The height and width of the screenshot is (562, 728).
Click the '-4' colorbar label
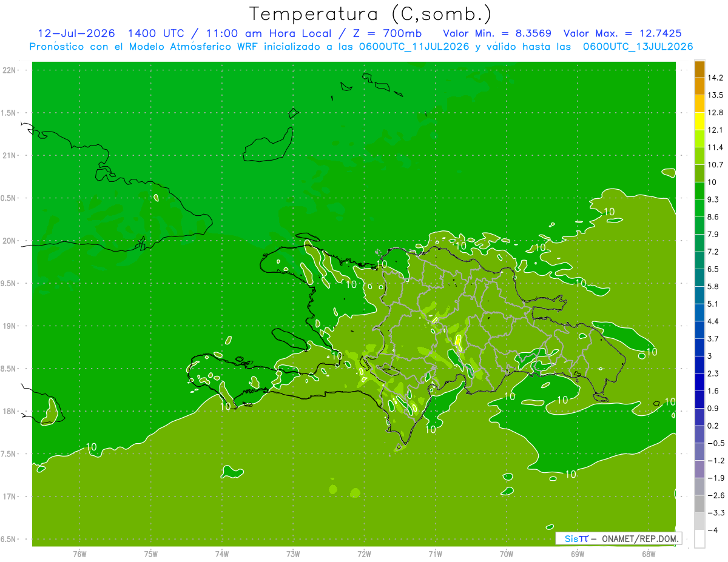(x=713, y=530)
